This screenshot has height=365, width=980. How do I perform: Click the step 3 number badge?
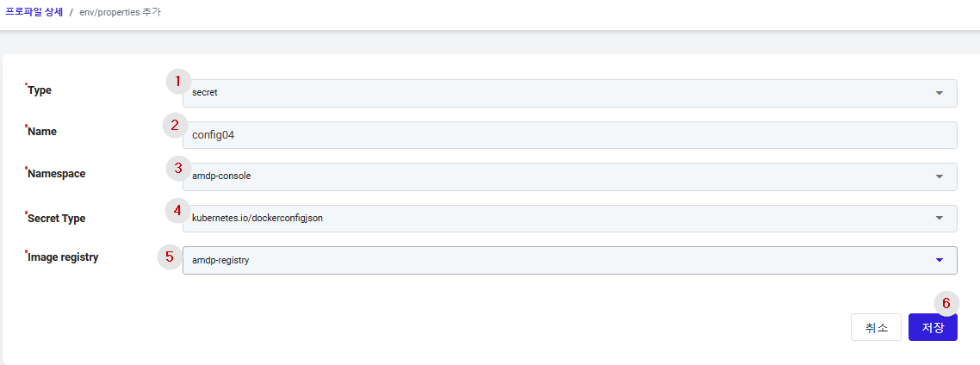178,168
